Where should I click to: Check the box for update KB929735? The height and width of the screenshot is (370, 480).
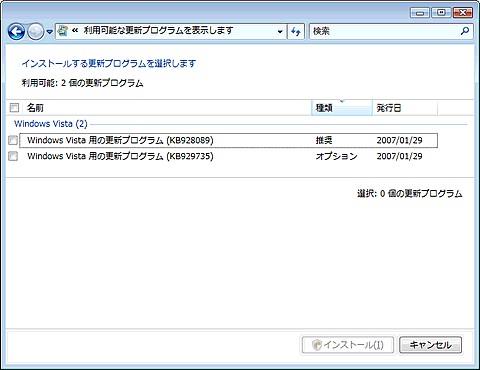pyautogui.click(x=13, y=156)
